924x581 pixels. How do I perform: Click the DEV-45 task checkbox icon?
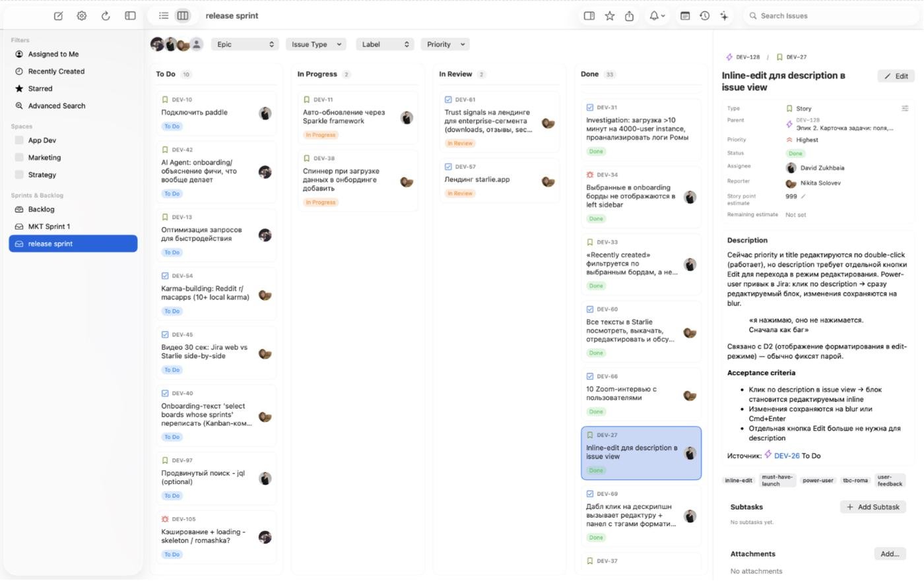[x=165, y=334]
